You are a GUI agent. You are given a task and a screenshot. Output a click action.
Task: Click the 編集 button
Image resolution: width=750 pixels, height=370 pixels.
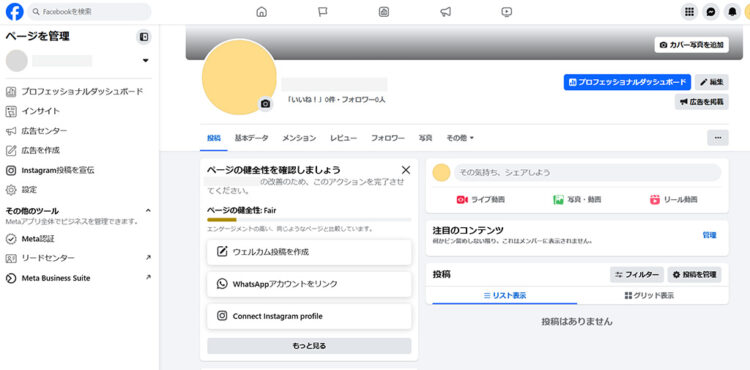tap(712, 82)
